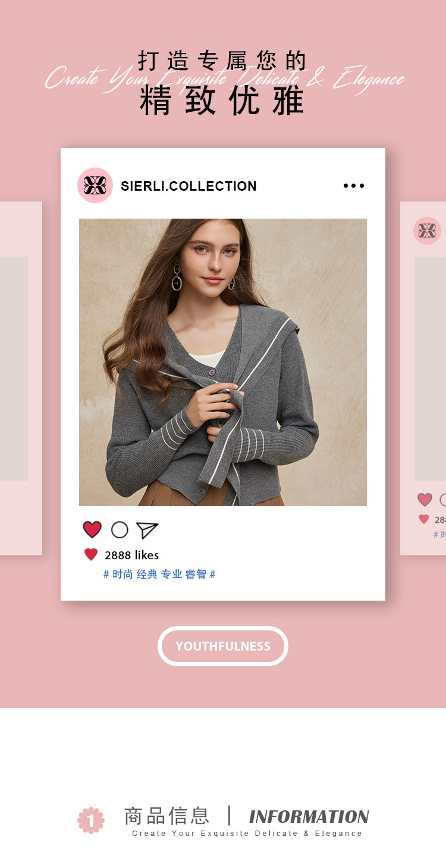
Task: Click the INFORMATION section heading
Action: pyautogui.click(x=309, y=816)
